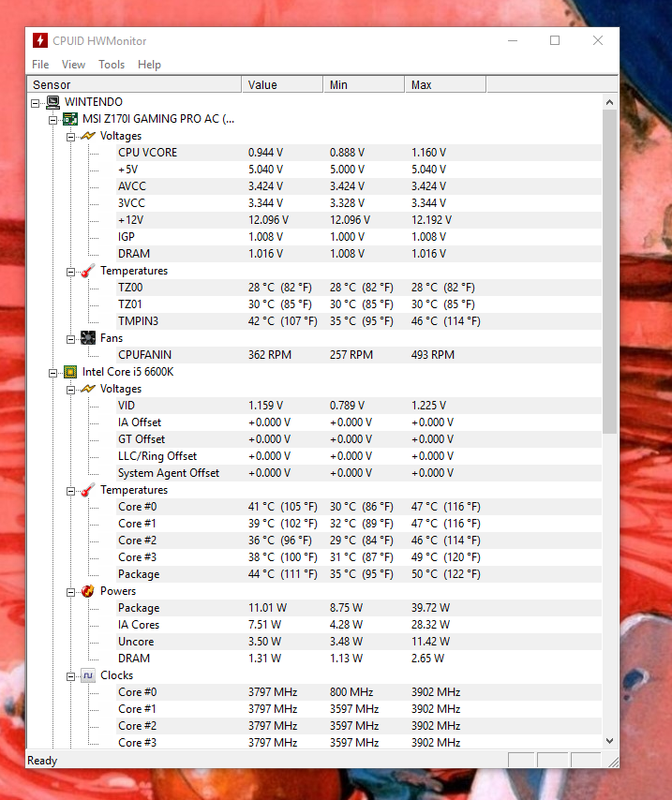
Task: Collapse the motherboard Voltages section
Action: tap(70, 137)
